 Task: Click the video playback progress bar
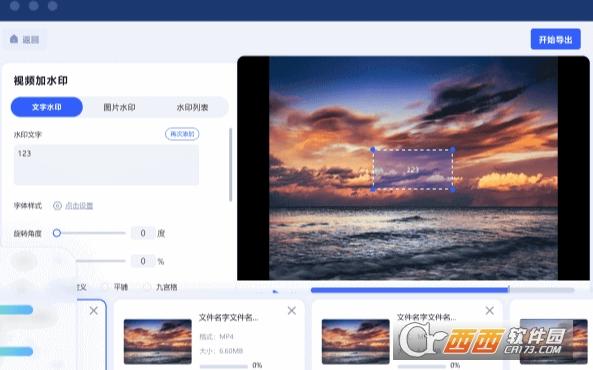[x=442, y=290]
